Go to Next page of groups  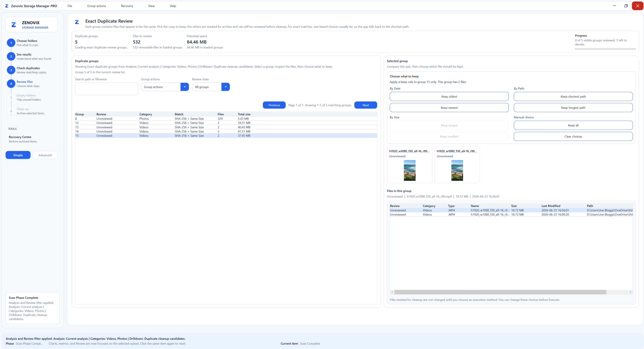point(366,105)
